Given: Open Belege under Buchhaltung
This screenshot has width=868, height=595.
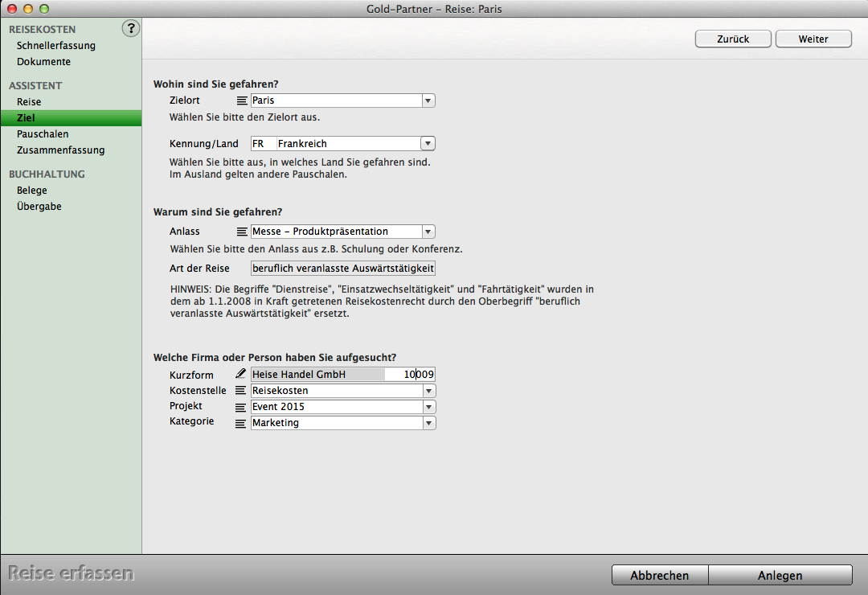Looking at the screenshot, I should tap(32, 191).
